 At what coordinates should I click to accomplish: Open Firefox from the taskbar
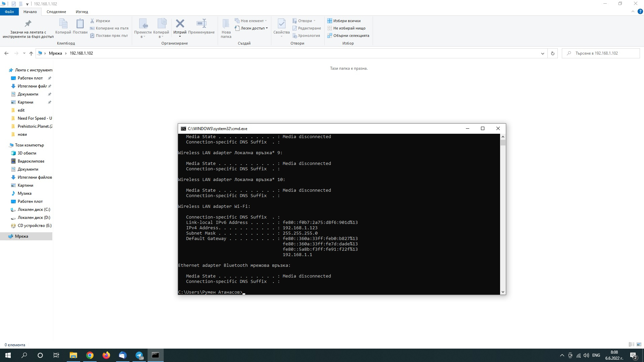106,355
